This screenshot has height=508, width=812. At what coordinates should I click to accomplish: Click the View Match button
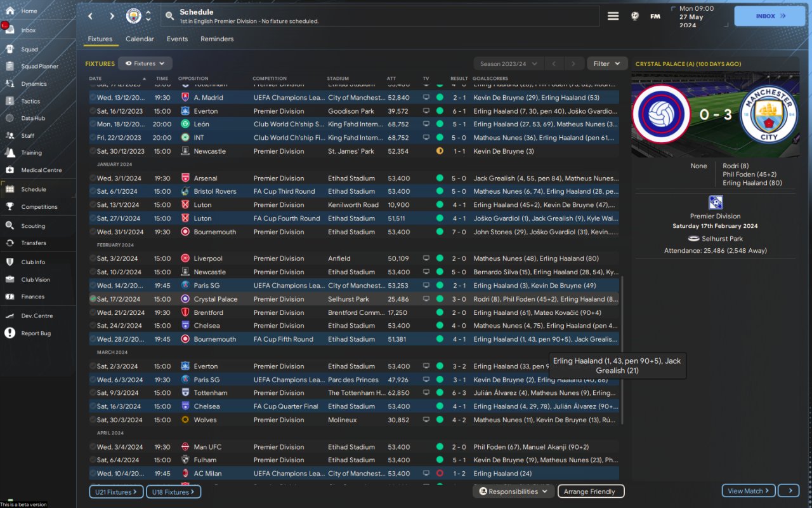[749, 491]
